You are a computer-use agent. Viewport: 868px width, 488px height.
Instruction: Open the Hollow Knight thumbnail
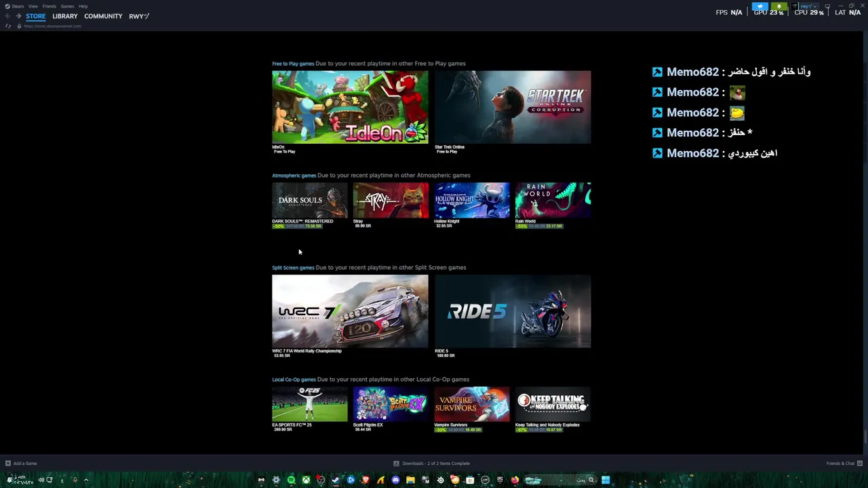(472, 200)
